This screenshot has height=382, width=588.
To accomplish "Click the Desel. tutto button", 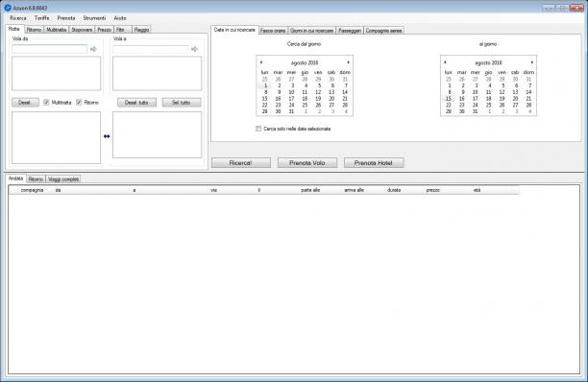I will pyautogui.click(x=136, y=103).
